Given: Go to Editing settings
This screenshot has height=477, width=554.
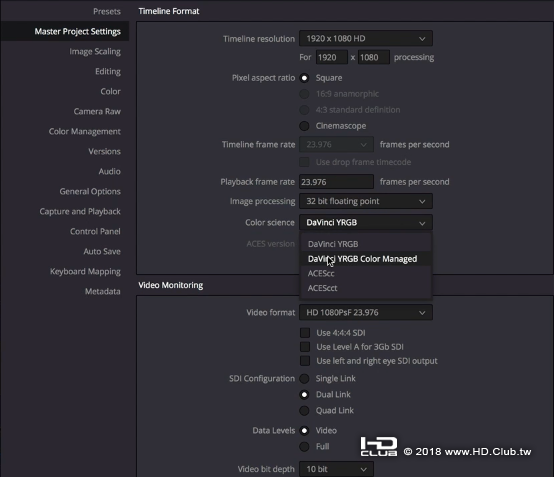Looking at the screenshot, I should (108, 71).
